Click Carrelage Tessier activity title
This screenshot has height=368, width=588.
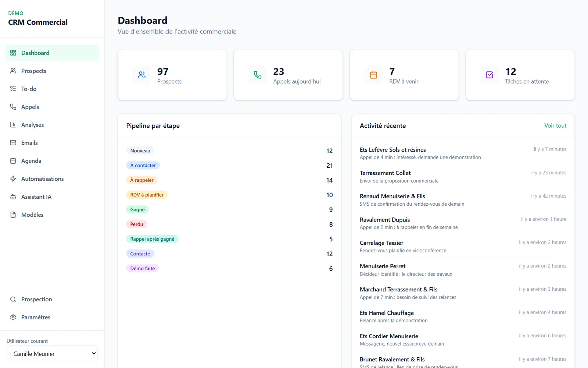(x=381, y=243)
